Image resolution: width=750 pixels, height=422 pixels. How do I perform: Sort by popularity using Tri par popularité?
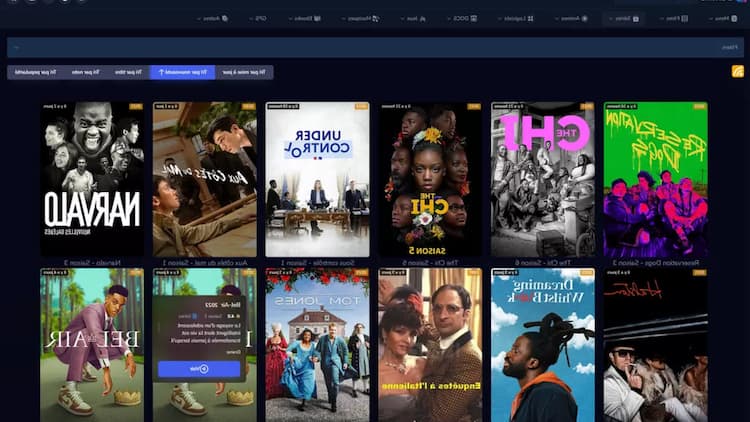[35, 72]
